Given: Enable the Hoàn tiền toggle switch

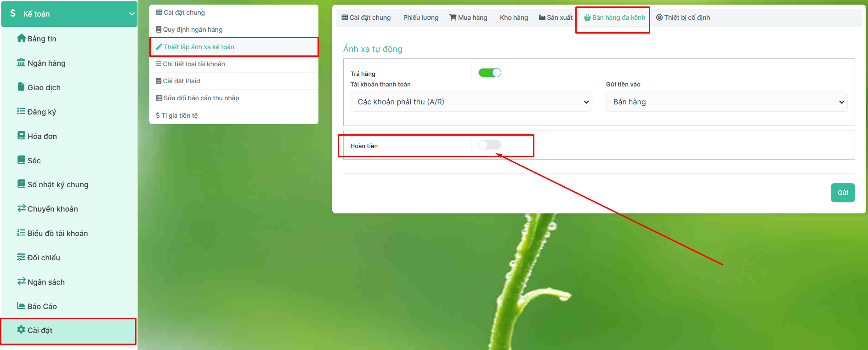Looking at the screenshot, I should (490, 145).
